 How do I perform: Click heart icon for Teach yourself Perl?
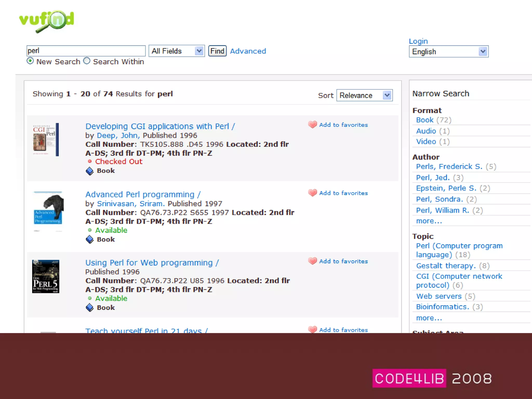click(312, 329)
